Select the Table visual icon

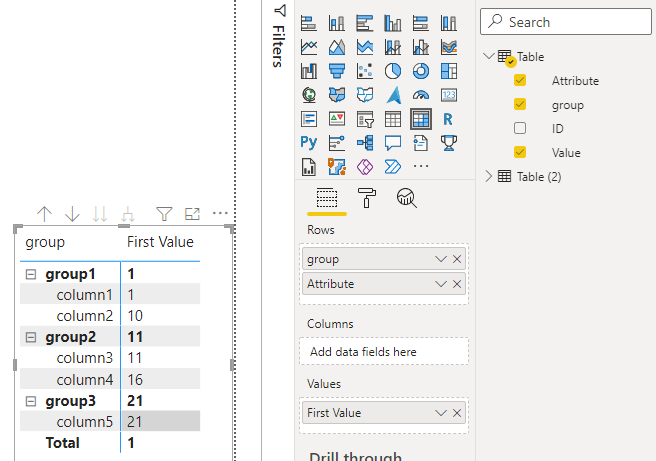tap(393, 119)
